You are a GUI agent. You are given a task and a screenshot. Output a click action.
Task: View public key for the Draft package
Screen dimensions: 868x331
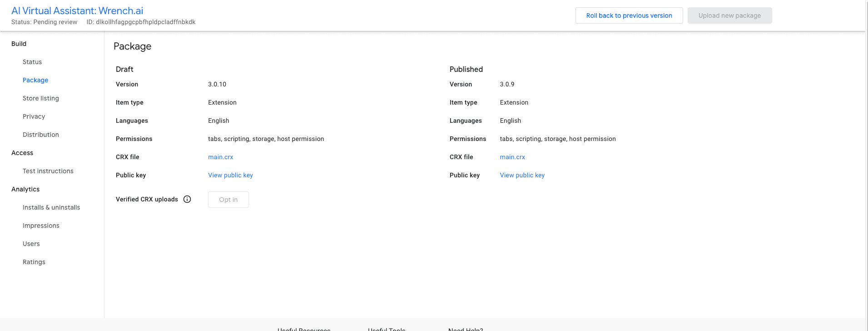pyautogui.click(x=230, y=175)
